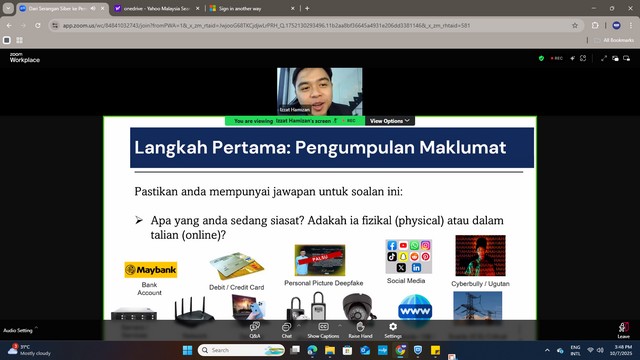The height and width of the screenshot is (360, 640).
Task: Leave the Zoom meeting
Action: (623, 330)
